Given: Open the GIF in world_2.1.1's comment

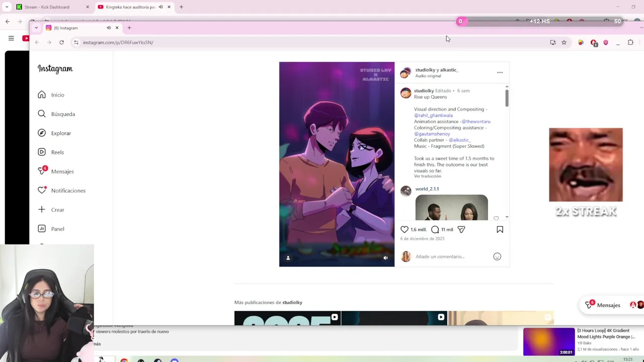Looking at the screenshot, I should [x=451, y=208].
